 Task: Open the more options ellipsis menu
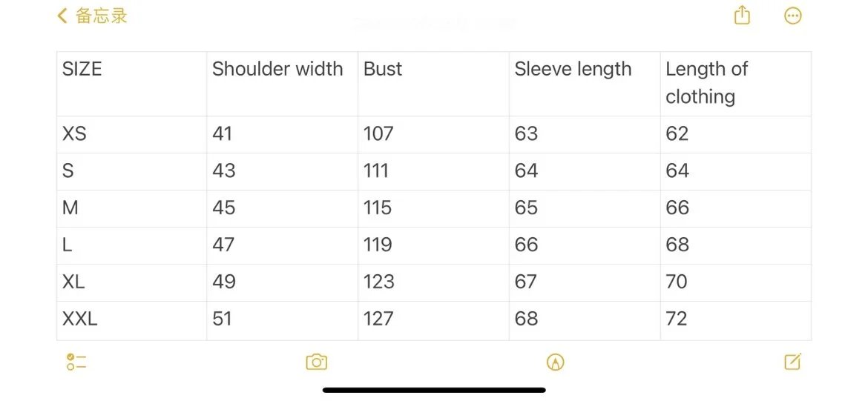(x=792, y=16)
